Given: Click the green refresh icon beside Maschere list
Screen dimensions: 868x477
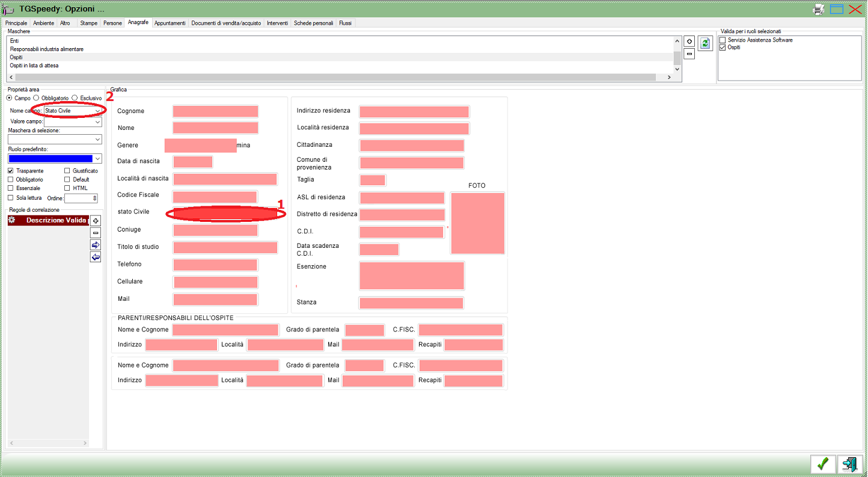Looking at the screenshot, I should pyautogui.click(x=705, y=43).
